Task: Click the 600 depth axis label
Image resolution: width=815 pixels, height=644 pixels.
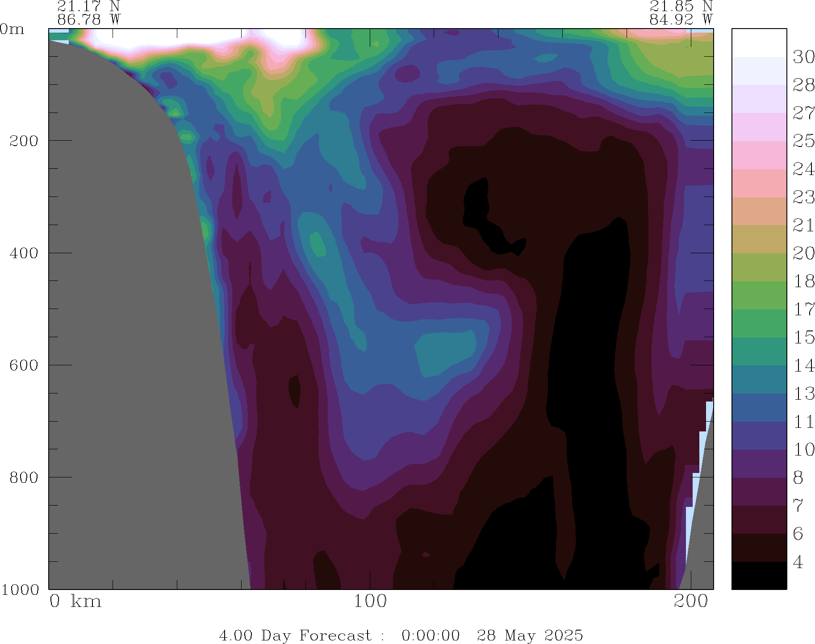Action: tap(24, 365)
